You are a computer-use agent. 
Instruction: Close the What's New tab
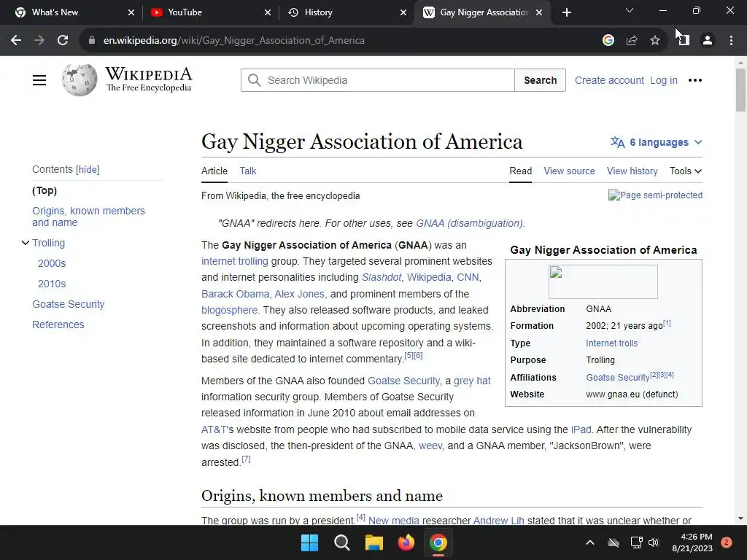(x=131, y=12)
